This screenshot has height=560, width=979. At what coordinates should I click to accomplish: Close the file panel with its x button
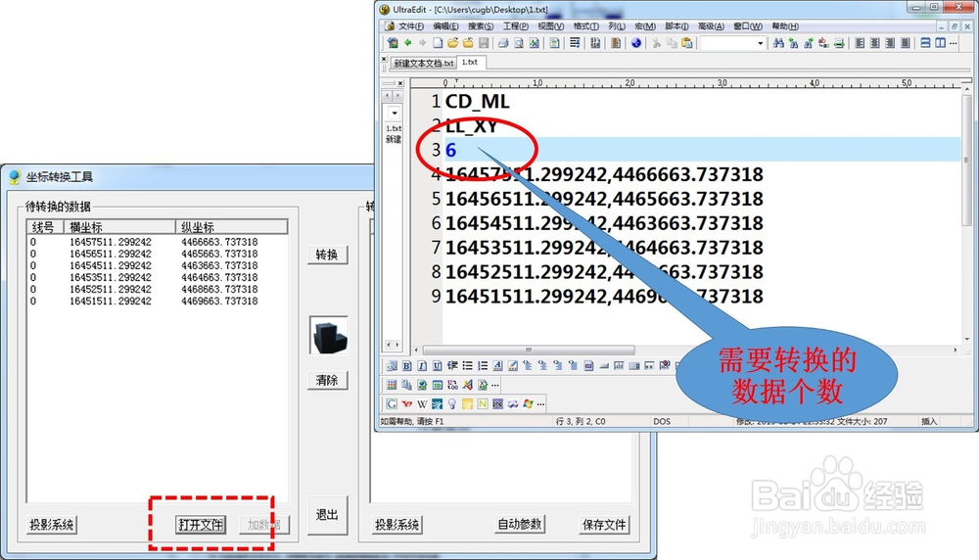[x=400, y=83]
